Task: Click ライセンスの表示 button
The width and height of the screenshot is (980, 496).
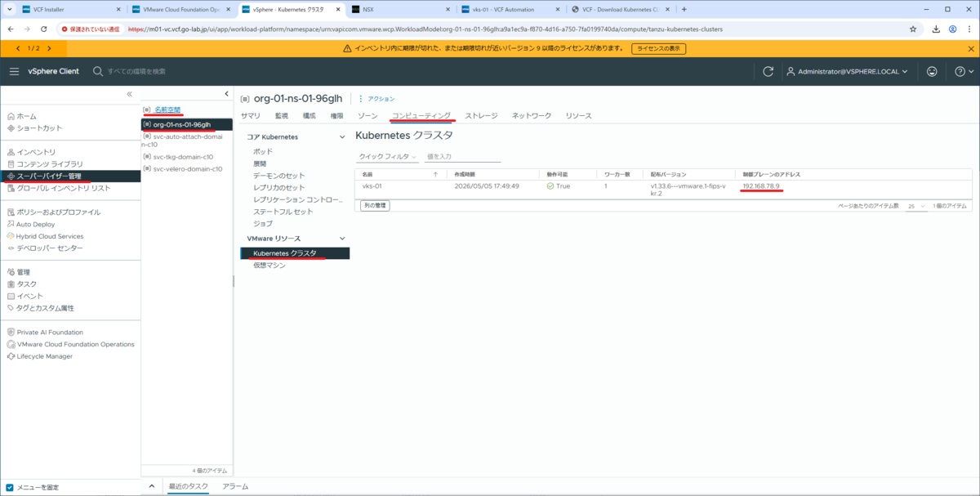Action: tap(658, 49)
